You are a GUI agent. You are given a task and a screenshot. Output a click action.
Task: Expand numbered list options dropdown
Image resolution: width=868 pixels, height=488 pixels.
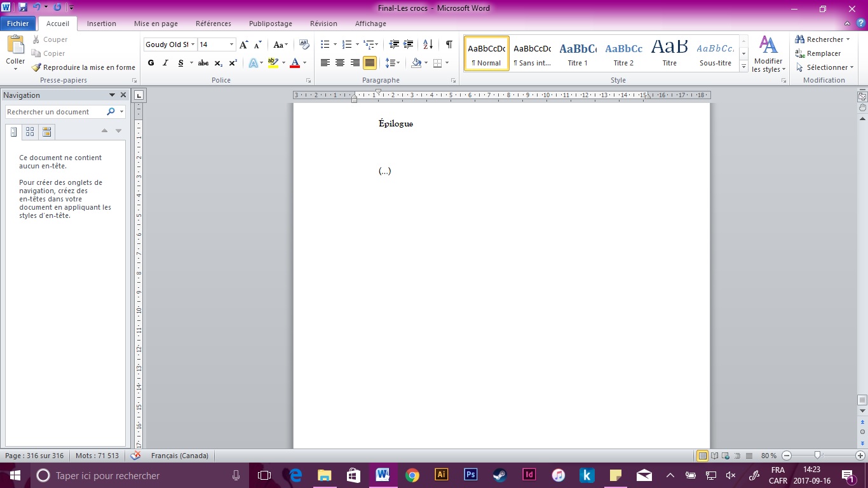pyautogui.click(x=357, y=44)
